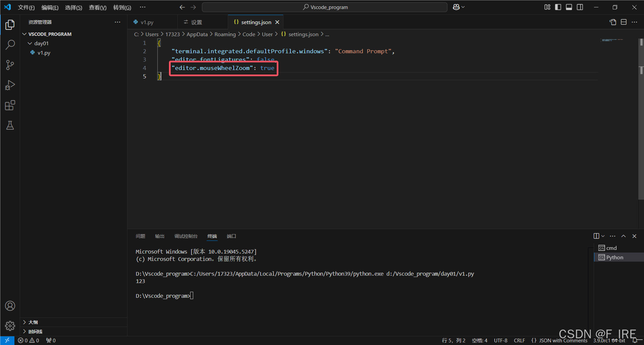
Task: Click the ports forwarded indicator in status bar
Action: [51, 340]
